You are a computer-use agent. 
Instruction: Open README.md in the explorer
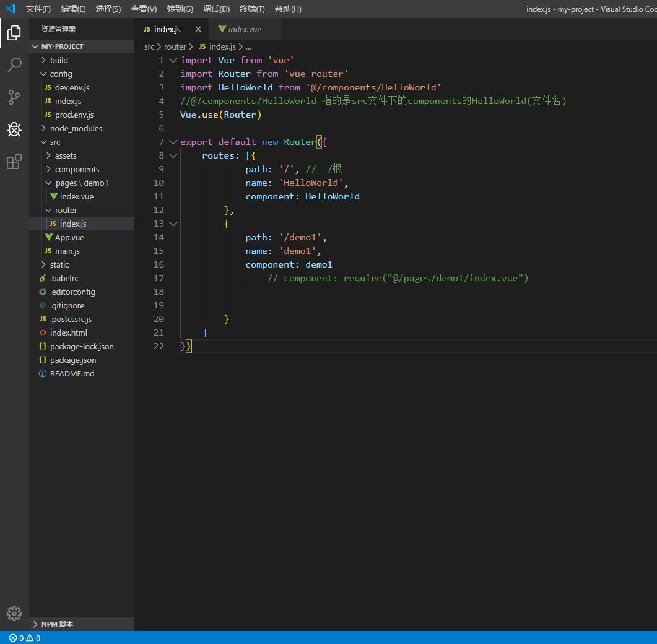[72, 373]
